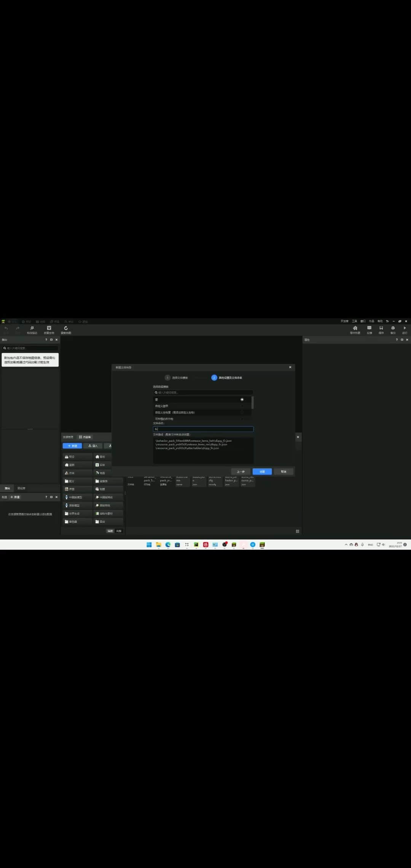The width and height of the screenshot is (411, 868).
Task: Select the custom spawn egg template radio button
Action: tap(242, 412)
